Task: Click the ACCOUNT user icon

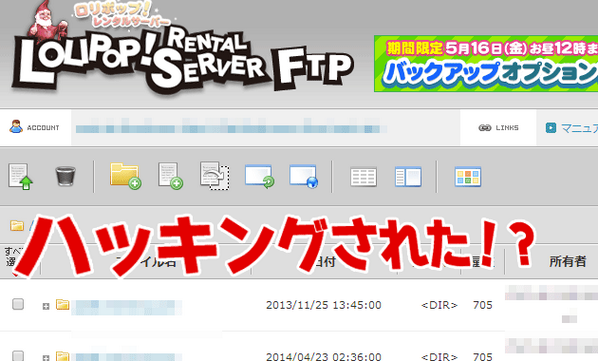Action: 16,127
